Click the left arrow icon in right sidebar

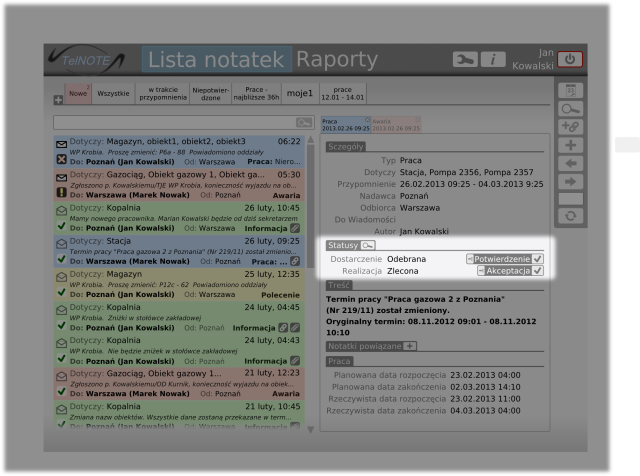click(571, 164)
